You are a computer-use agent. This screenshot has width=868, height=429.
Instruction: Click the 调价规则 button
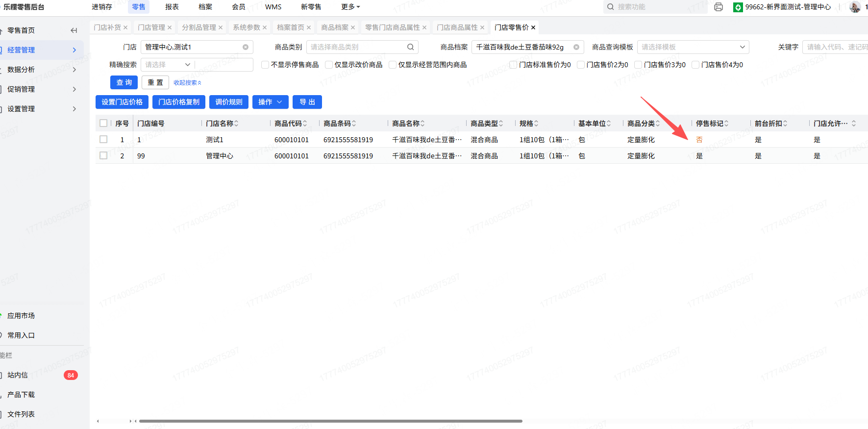click(229, 102)
